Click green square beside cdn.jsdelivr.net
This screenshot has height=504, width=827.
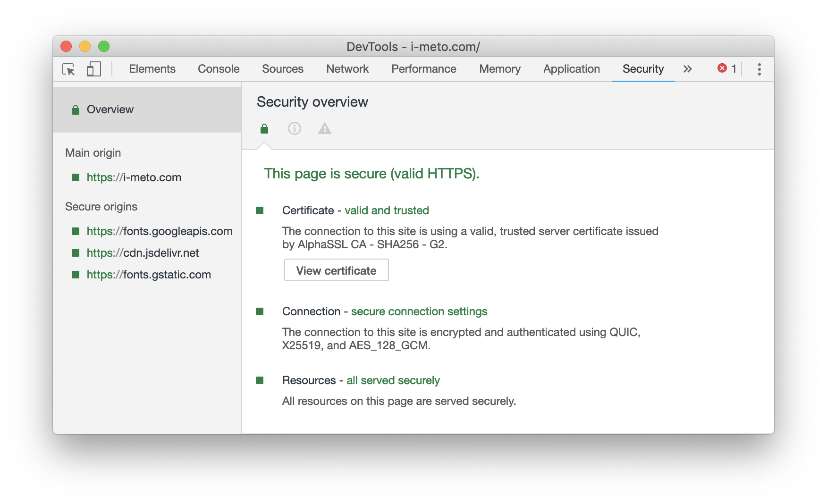click(x=76, y=253)
